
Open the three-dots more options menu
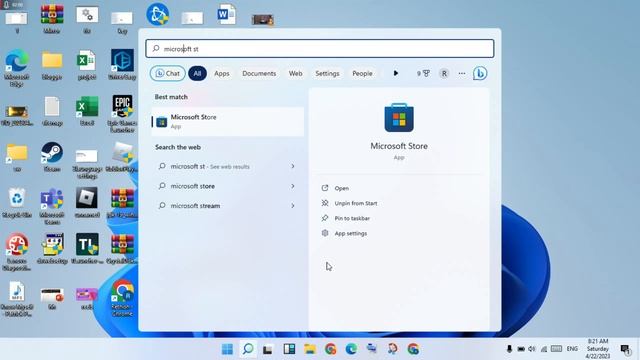462,73
